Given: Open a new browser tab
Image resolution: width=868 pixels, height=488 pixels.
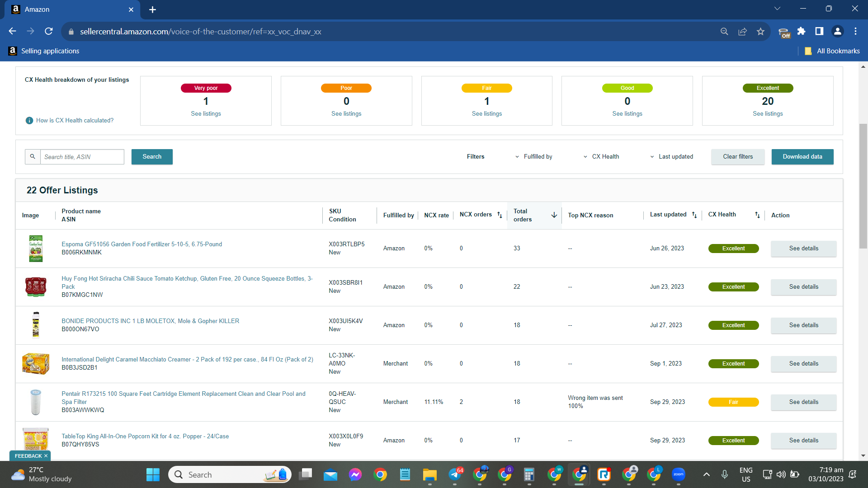Looking at the screenshot, I should pos(152,9).
